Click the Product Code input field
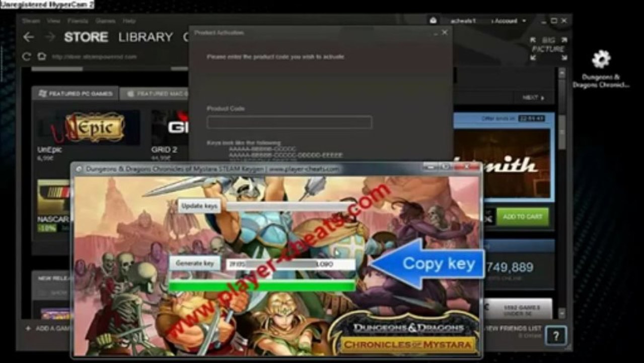Screen dimensions: 644x363 [x=289, y=122]
